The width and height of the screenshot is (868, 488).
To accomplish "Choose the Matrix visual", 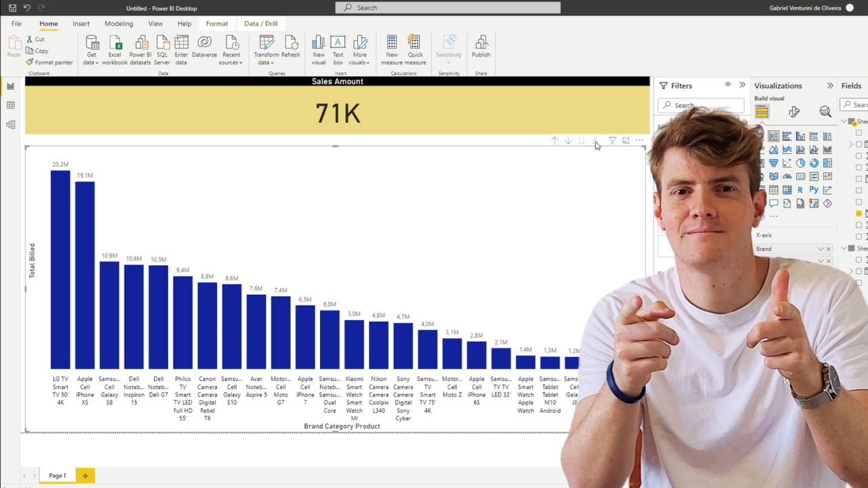I will tap(787, 190).
